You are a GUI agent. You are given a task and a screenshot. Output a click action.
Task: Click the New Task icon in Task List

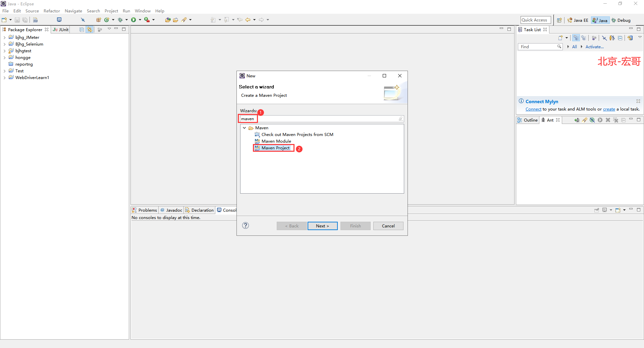(560, 38)
